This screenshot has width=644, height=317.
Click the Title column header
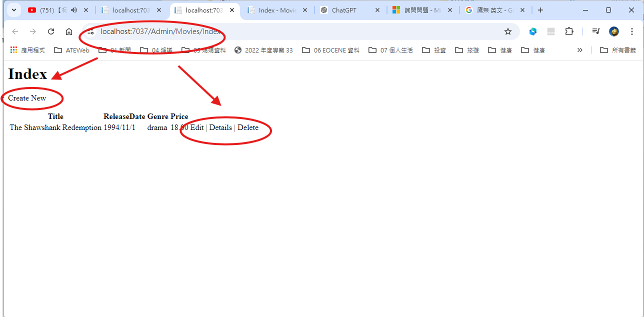click(55, 116)
